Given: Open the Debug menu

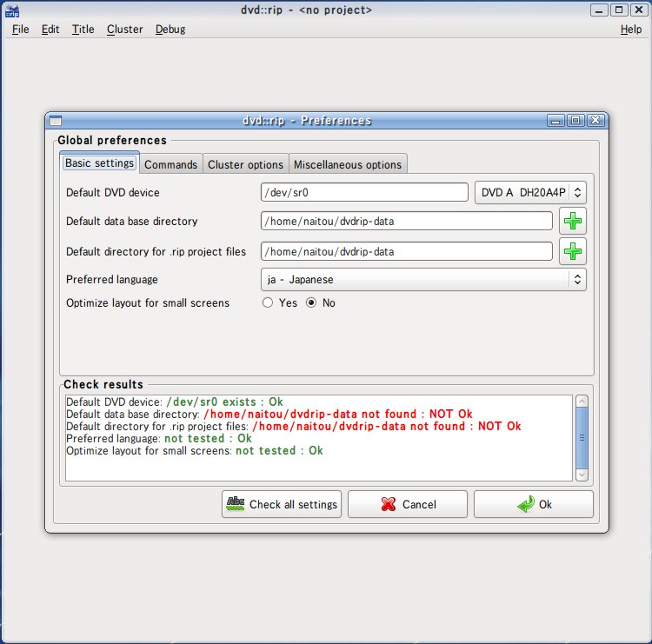Looking at the screenshot, I should pos(170,30).
